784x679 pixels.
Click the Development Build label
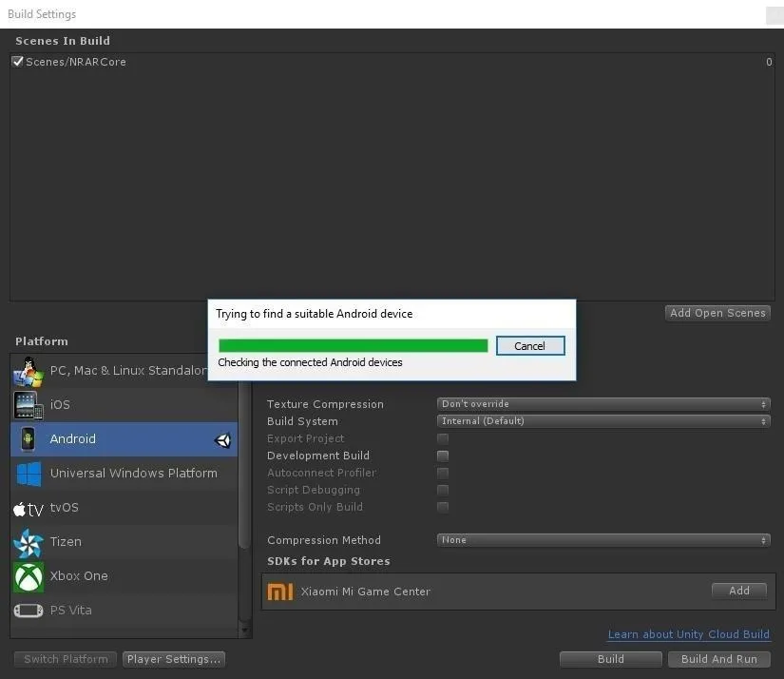pyautogui.click(x=318, y=456)
